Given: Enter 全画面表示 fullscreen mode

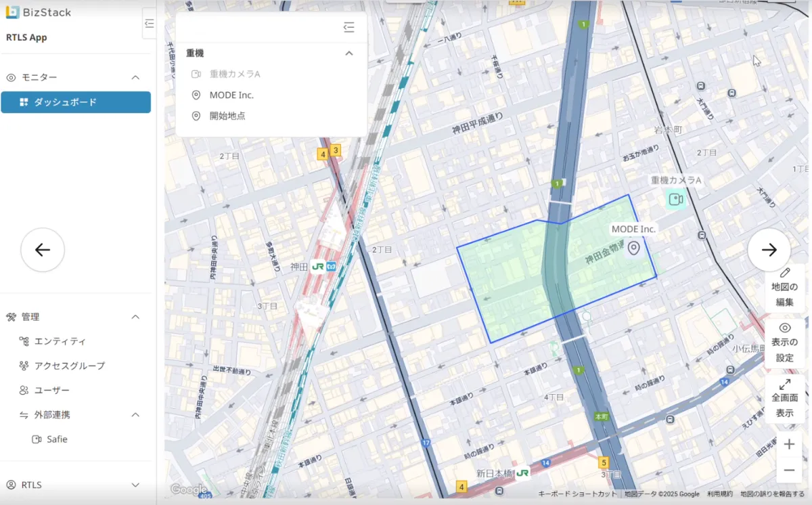Looking at the screenshot, I should 785,398.
